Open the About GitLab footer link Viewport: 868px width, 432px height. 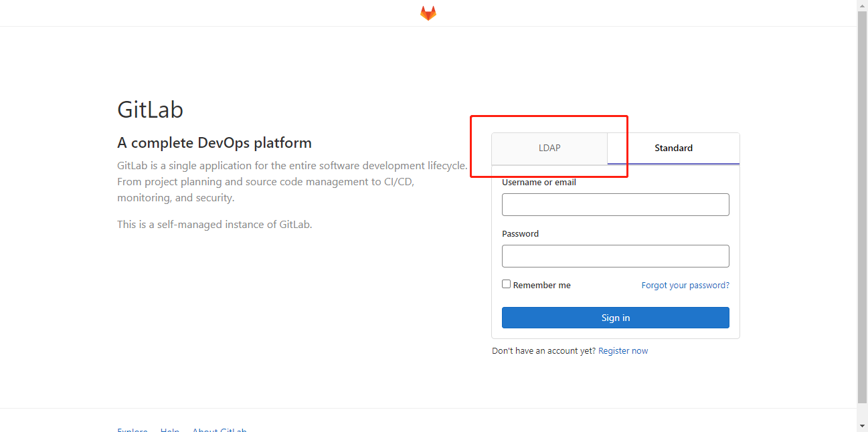pos(220,430)
